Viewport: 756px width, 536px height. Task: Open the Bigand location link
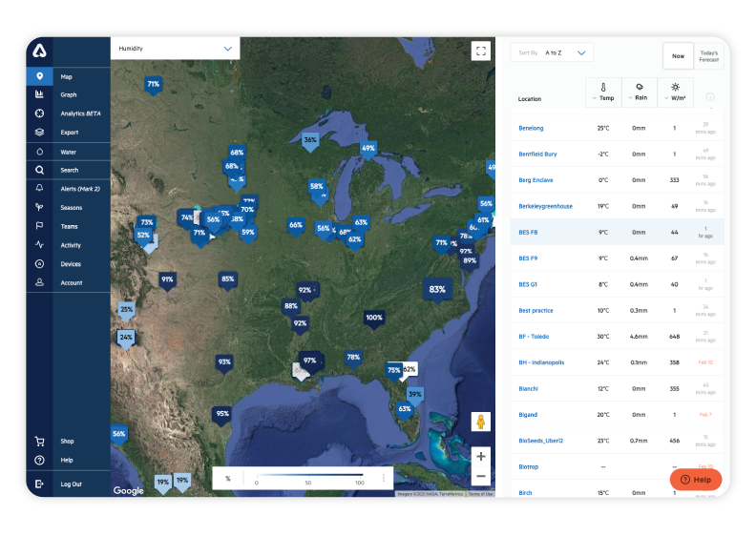528,415
